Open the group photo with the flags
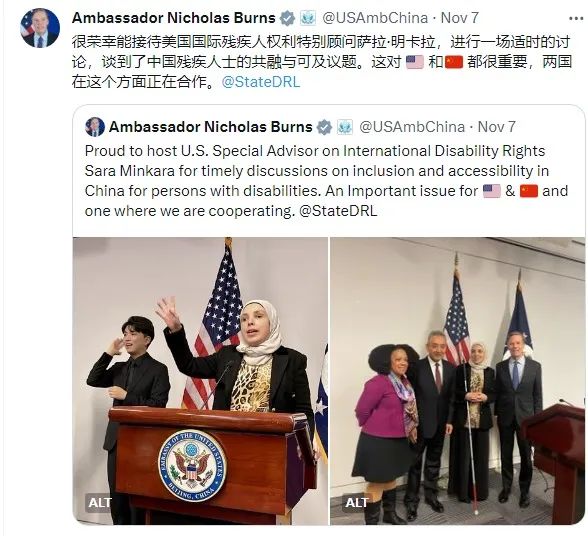The image size is (588, 536). 458,380
